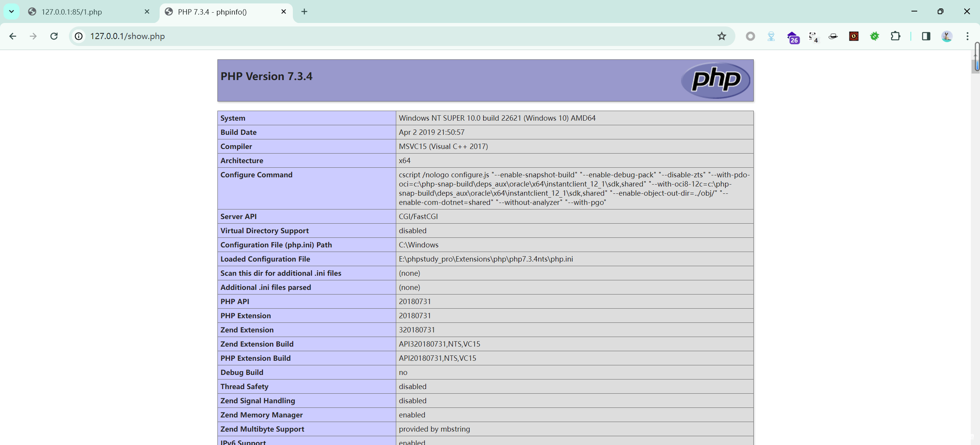This screenshot has width=980, height=445.
Task: Bookmark this page with the star icon
Action: pos(721,36)
